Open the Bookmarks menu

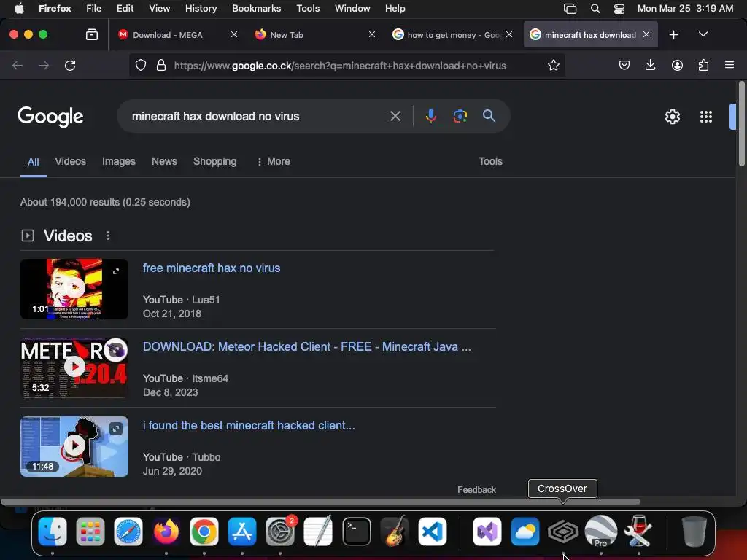pyautogui.click(x=256, y=8)
